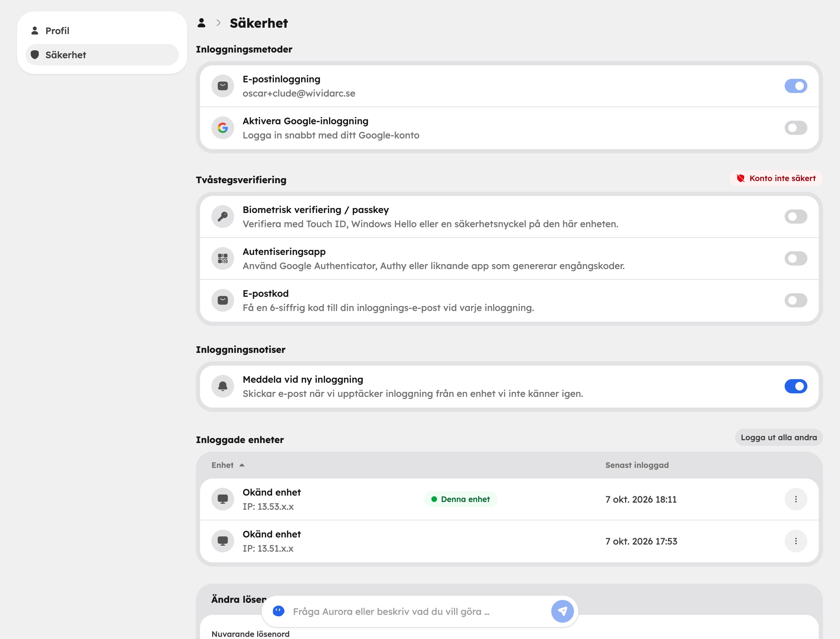Screen dimensions: 840x639
Task: Click the Aurora assistant blue icon
Action: [x=278, y=611]
